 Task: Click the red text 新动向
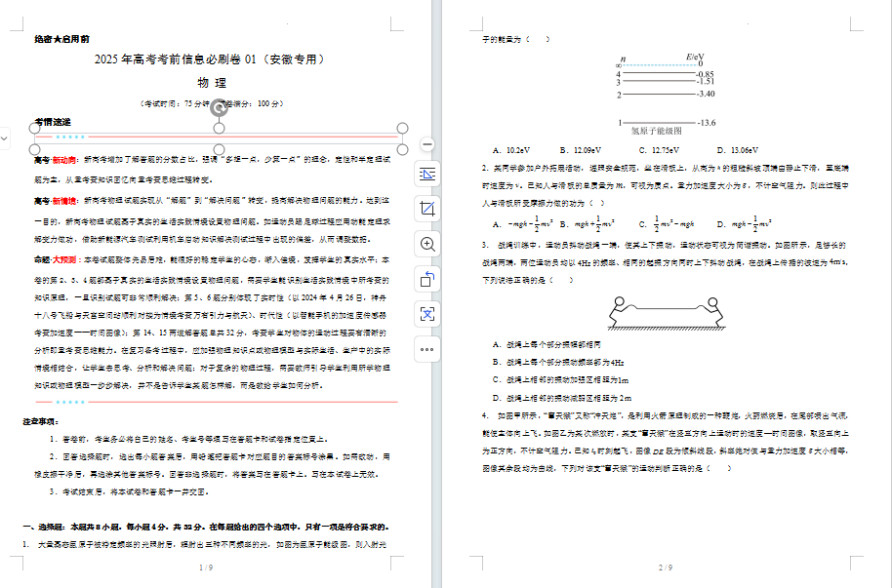tap(64, 160)
